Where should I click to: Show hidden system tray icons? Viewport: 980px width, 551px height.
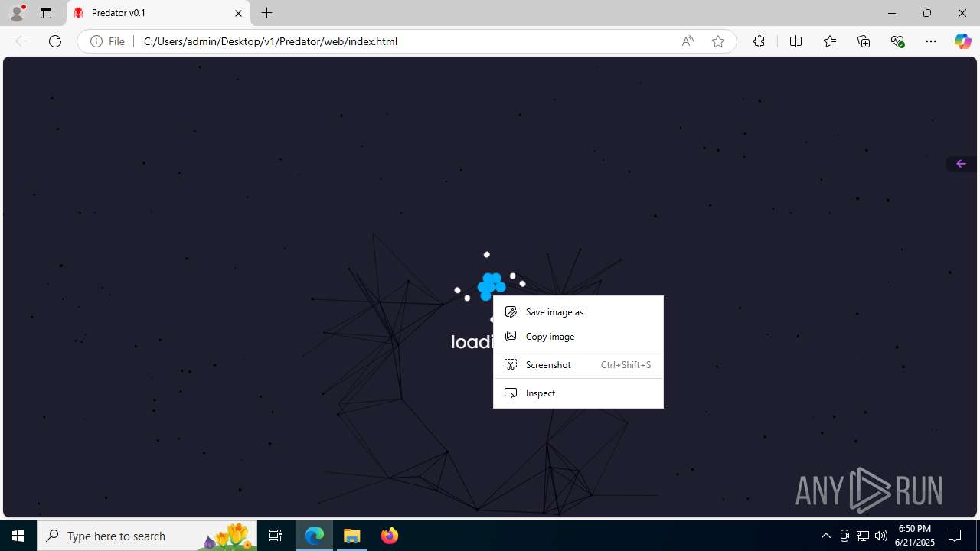[825, 536]
